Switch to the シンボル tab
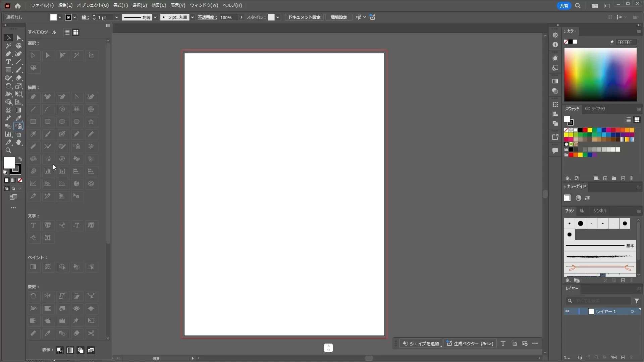This screenshot has height=362, width=644. 600,211
